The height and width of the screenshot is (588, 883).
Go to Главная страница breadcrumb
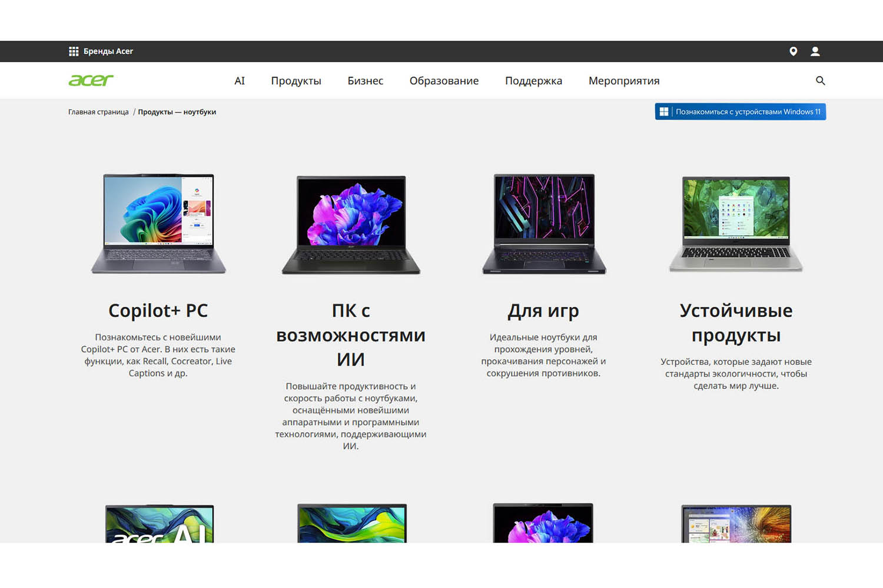click(x=98, y=112)
